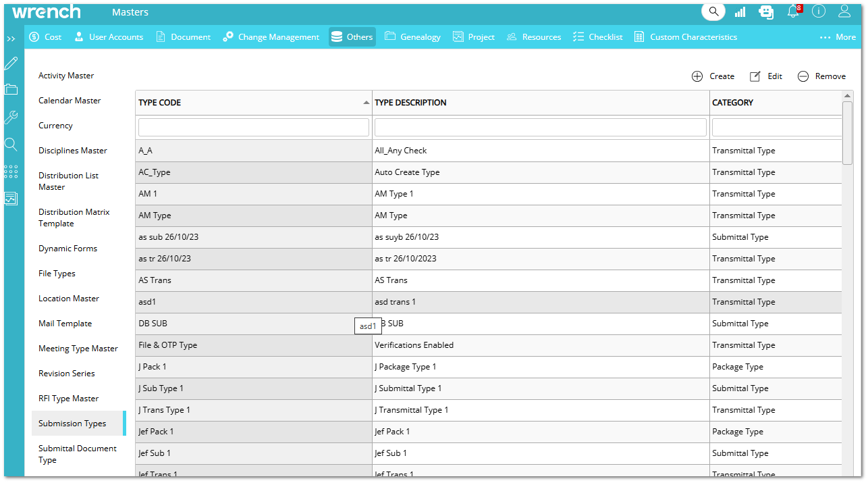Select Currency in the side list

coord(55,126)
